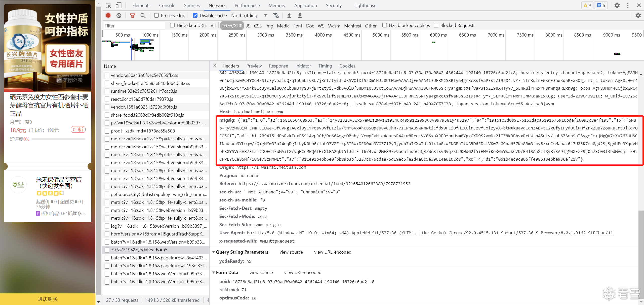The width and height of the screenshot is (644, 305).
Task: Toggle the network filter funnel icon
Action: tap(132, 15)
